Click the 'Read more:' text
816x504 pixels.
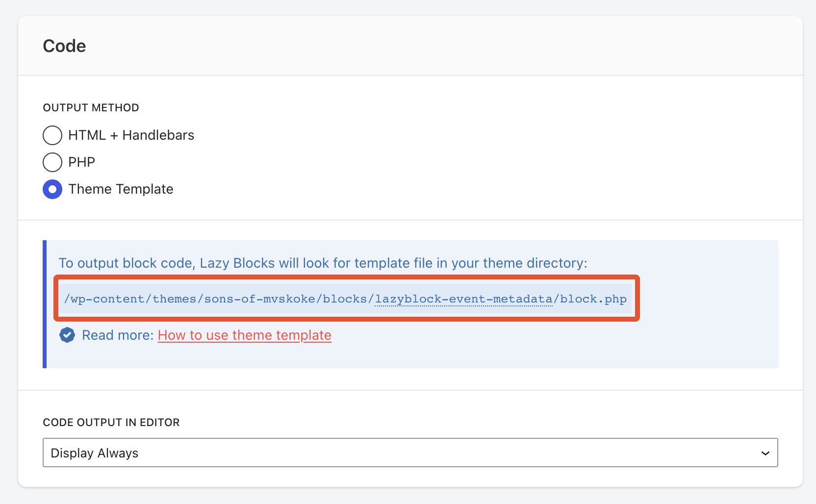point(118,335)
